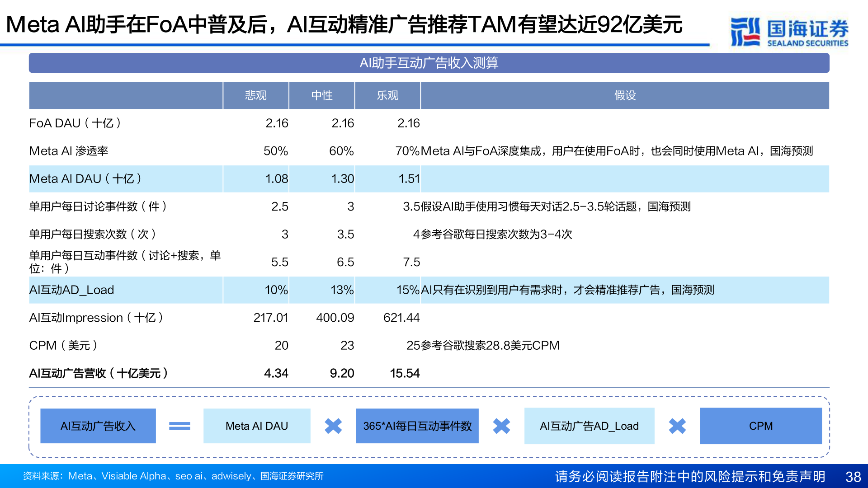Select the AI互动AD_Load row label
Screen dimensions: 868x488
click(71, 290)
